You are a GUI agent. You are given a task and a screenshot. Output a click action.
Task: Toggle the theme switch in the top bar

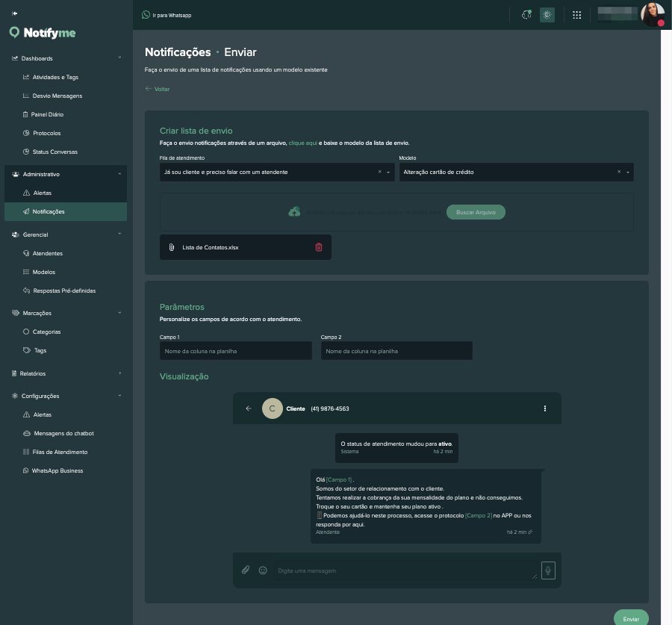(547, 14)
